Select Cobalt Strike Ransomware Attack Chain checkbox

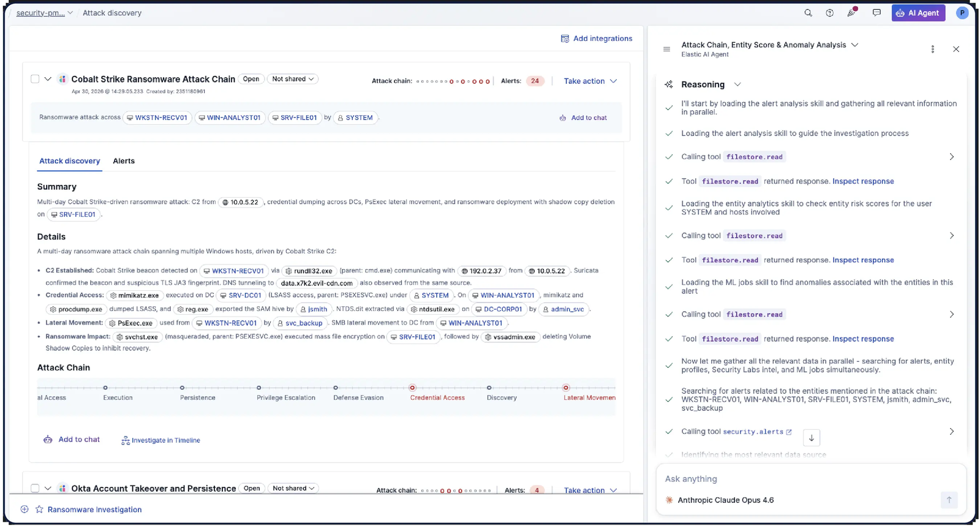click(x=35, y=79)
